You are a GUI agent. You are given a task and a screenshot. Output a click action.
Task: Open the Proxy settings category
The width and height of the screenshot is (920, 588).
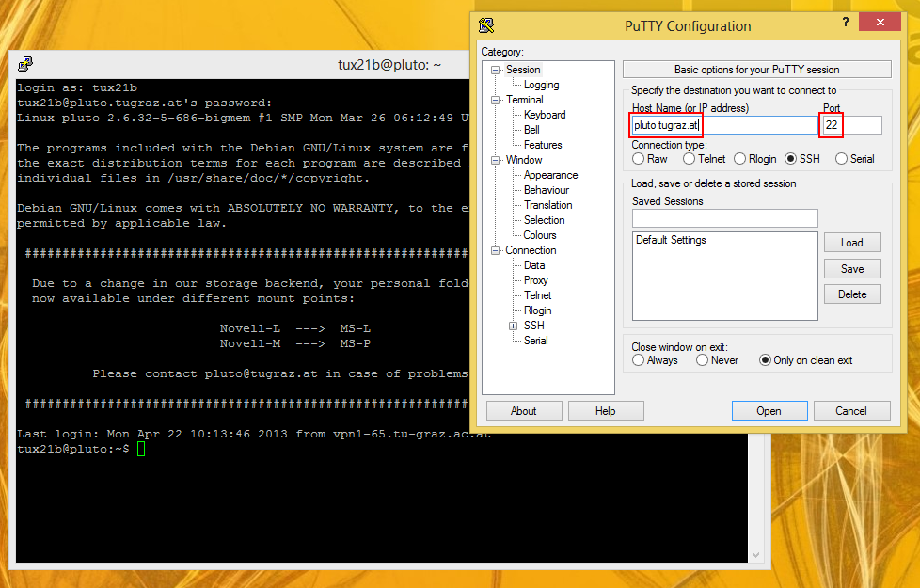click(535, 280)
